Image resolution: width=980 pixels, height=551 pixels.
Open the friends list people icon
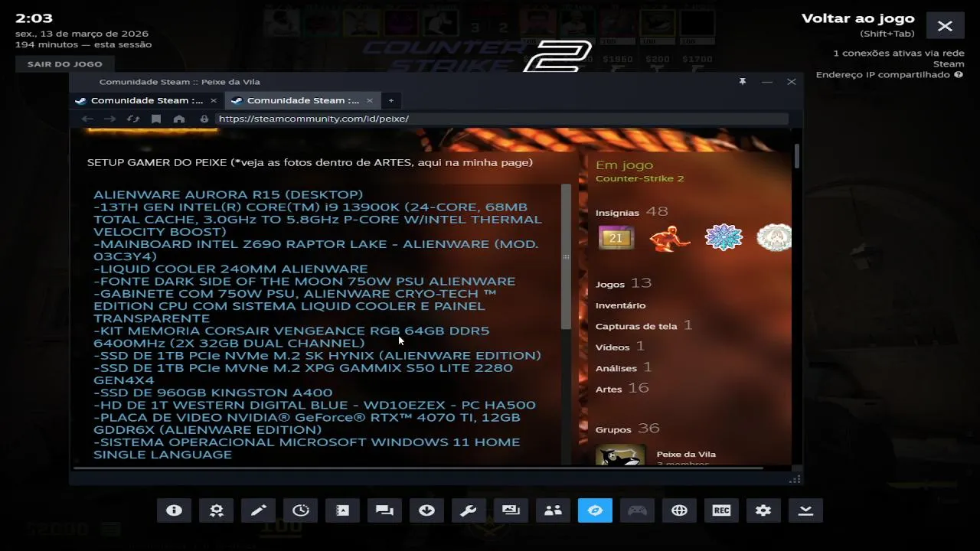(x=553, y=510)
